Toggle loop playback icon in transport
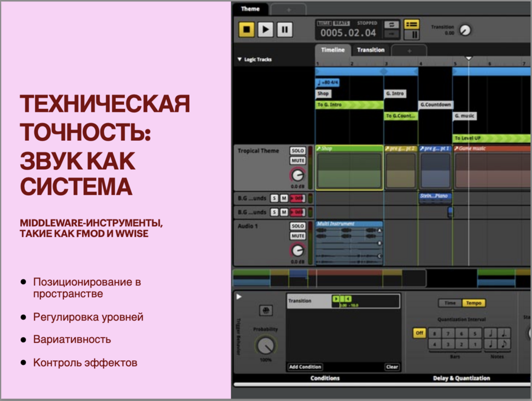 click(x=391, y=24)
